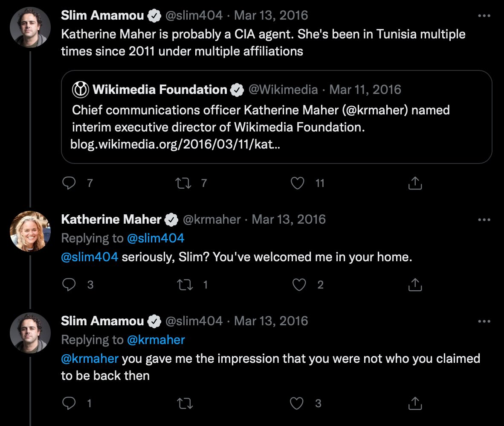Open more options on first tweet
The height and width of the screenshot is (426, 504).
tap(484, 16)
